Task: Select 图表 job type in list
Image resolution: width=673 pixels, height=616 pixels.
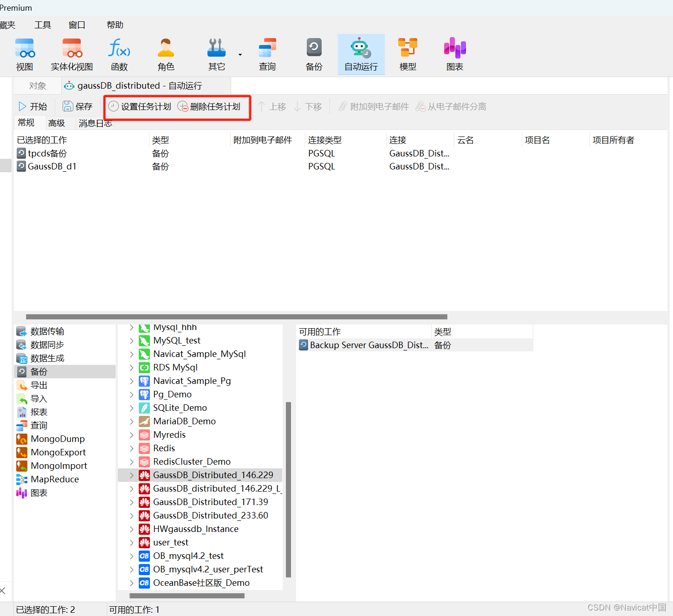Action: coord(65,493)
